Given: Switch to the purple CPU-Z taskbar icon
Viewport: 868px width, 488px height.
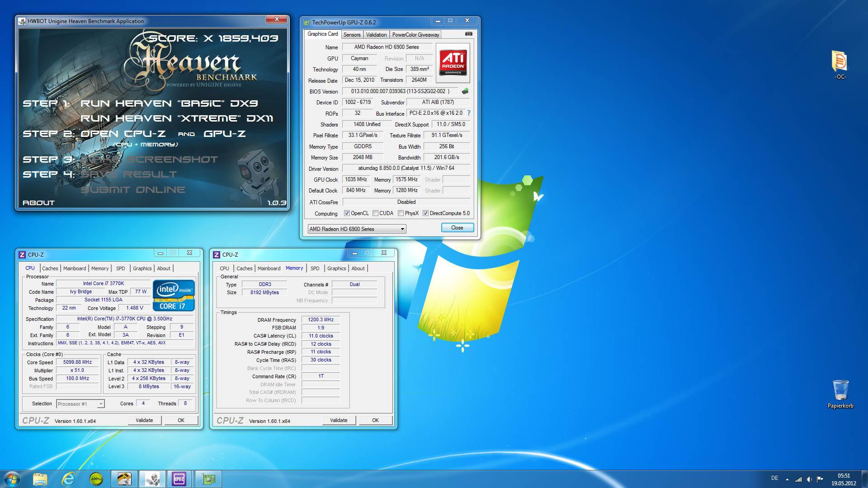Looking at the screenshot, I should 179,479.
